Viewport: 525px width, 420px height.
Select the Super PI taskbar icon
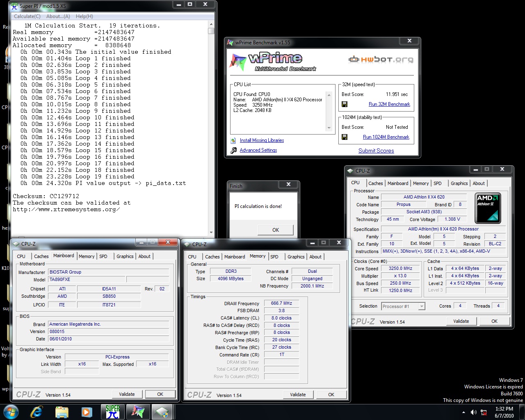(112, 412)
